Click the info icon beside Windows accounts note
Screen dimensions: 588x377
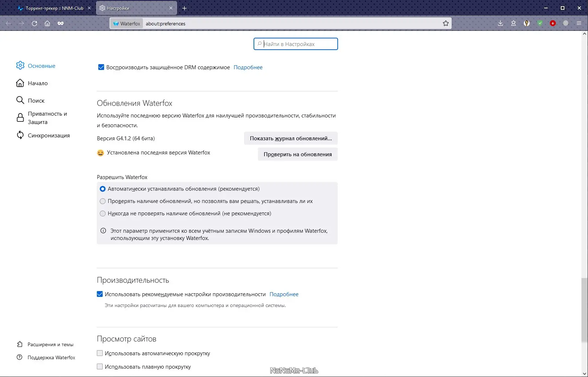tap(103, 231)
